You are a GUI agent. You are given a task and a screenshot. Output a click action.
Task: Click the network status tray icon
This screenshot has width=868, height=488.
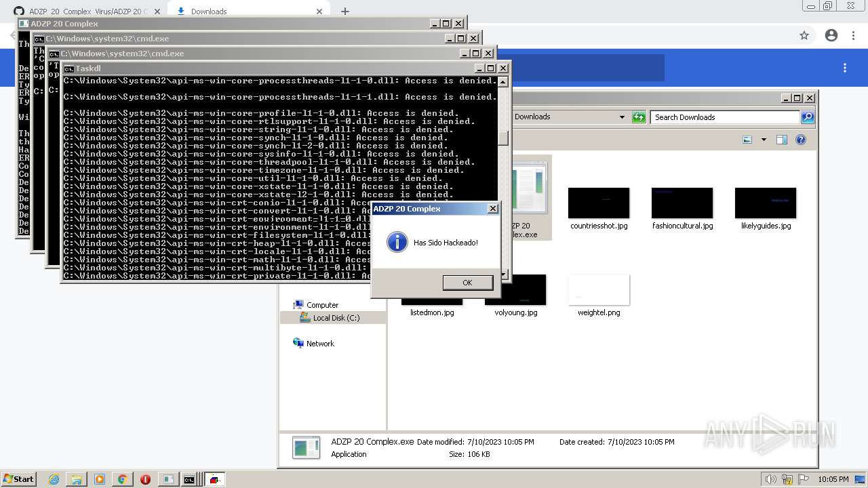point(787,479)
